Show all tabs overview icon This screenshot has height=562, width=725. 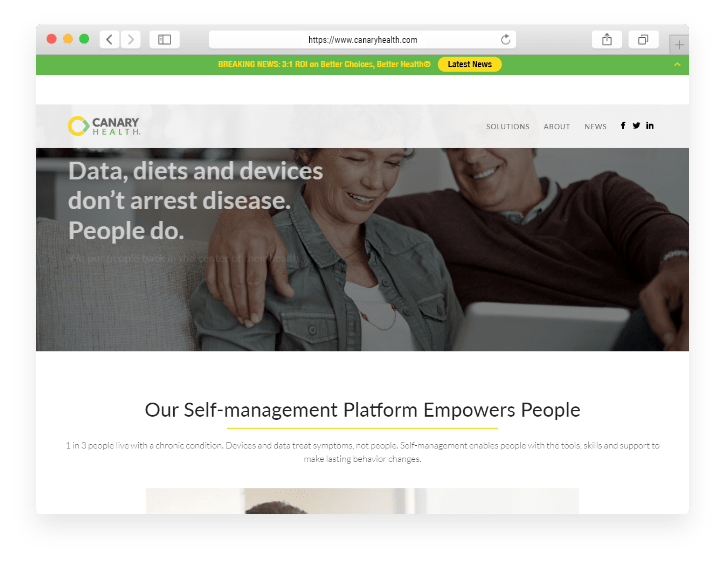(x=643, y=40)
